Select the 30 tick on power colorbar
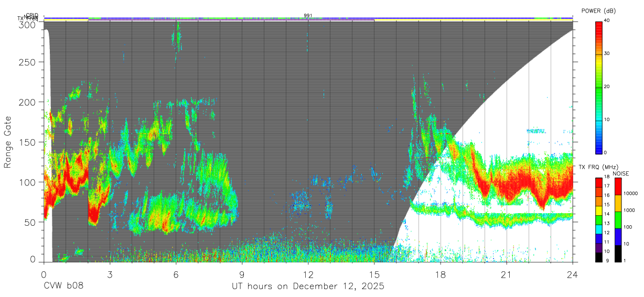 click(x=608, y=53)
